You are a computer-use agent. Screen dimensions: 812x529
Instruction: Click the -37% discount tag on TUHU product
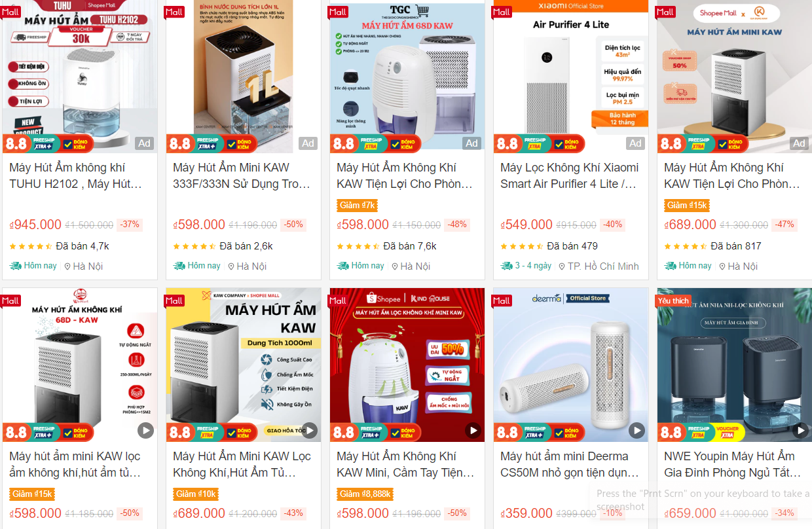point(130,225)
